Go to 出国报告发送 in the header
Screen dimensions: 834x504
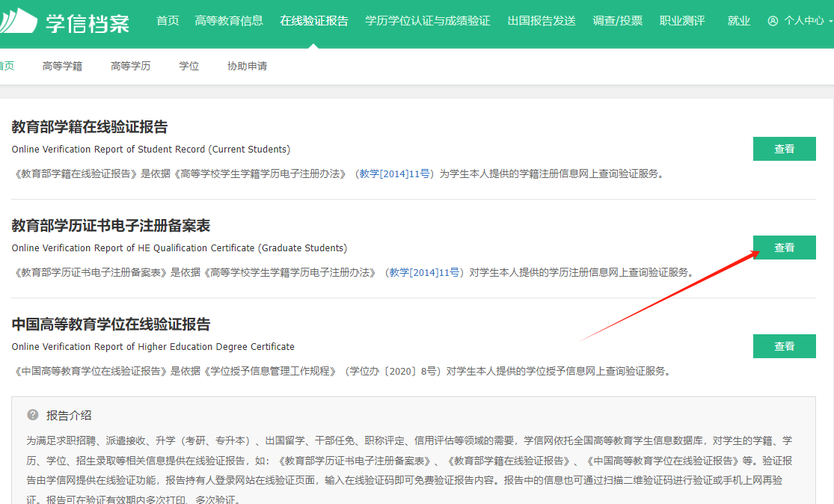542,21
